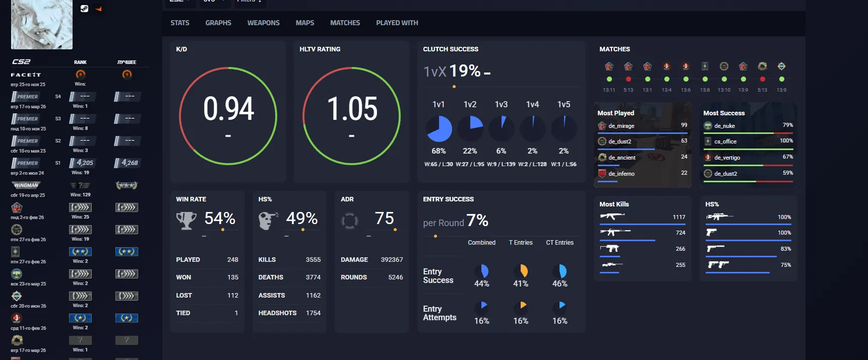Open the recent match scored 13:4
868x360 pixels.
pyautogui.click(x=666, y=78)
